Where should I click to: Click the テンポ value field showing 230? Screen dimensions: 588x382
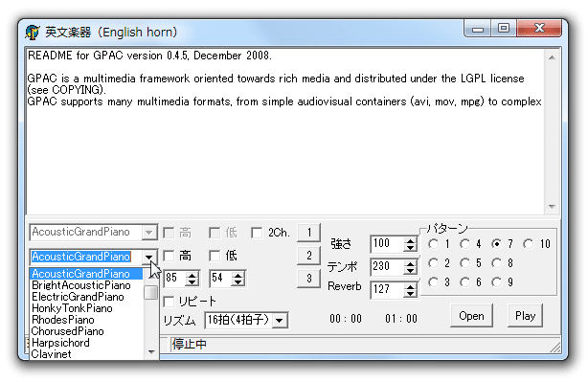point(387,266)
